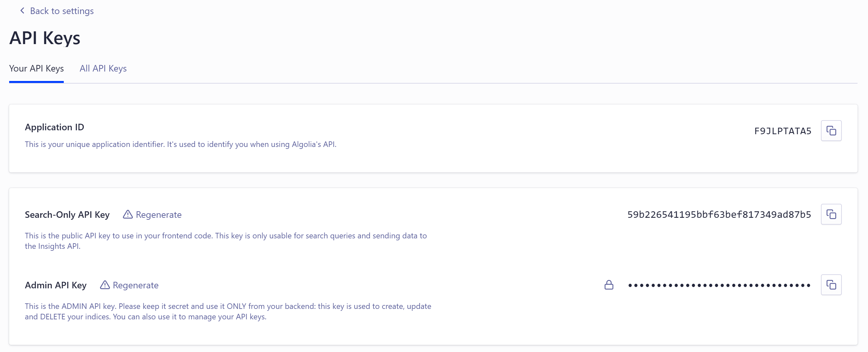
Task: Copy the Search-Only API Key
Action: (x=831, y=214)
